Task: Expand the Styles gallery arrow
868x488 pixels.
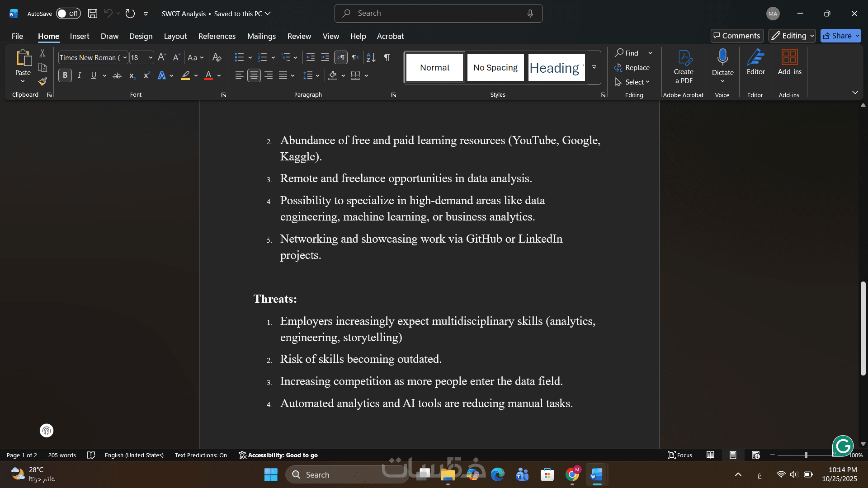Action: click(594, 67)
